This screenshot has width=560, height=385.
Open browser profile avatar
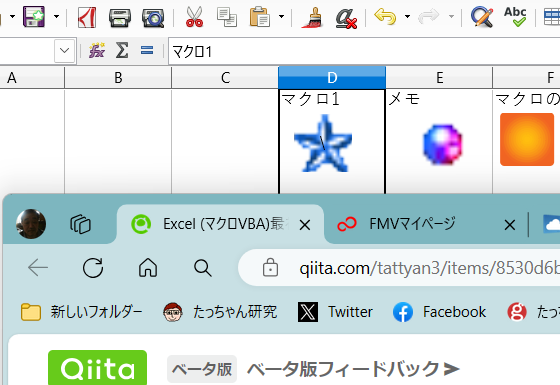[31, 224]
